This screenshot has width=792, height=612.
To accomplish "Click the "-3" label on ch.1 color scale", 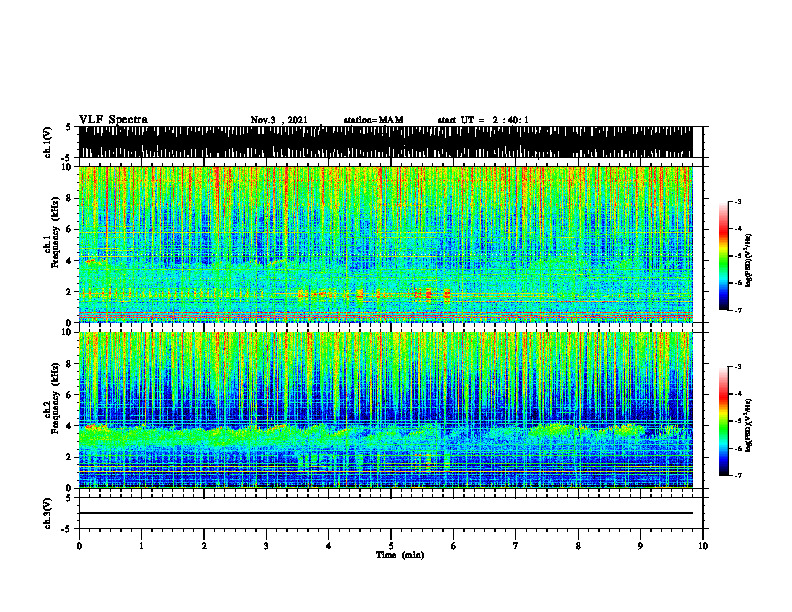I will (x=738, y=201).
